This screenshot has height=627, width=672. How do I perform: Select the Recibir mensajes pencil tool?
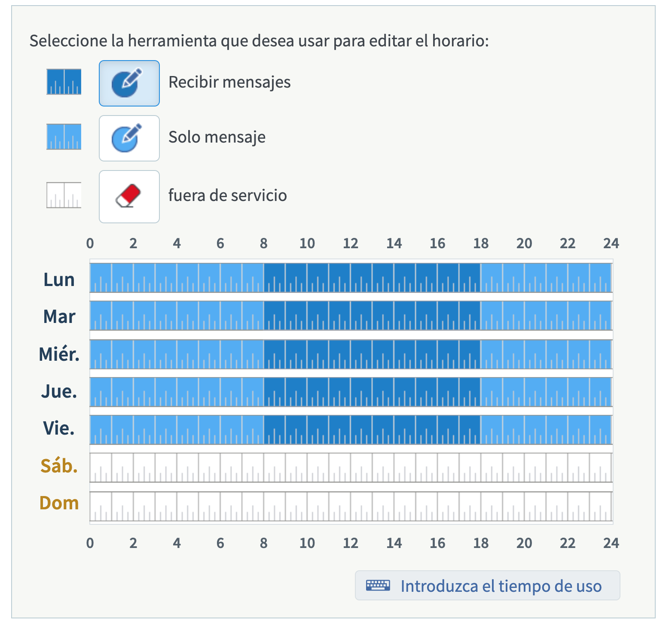tap(129, 83)
